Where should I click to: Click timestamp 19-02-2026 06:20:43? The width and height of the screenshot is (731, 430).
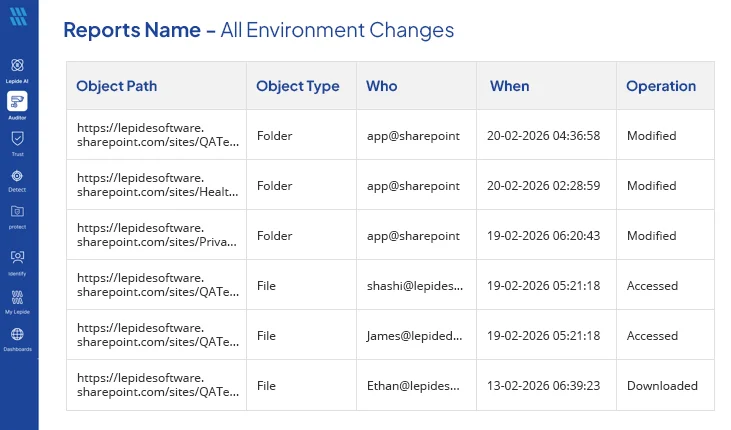pos(544,236)
